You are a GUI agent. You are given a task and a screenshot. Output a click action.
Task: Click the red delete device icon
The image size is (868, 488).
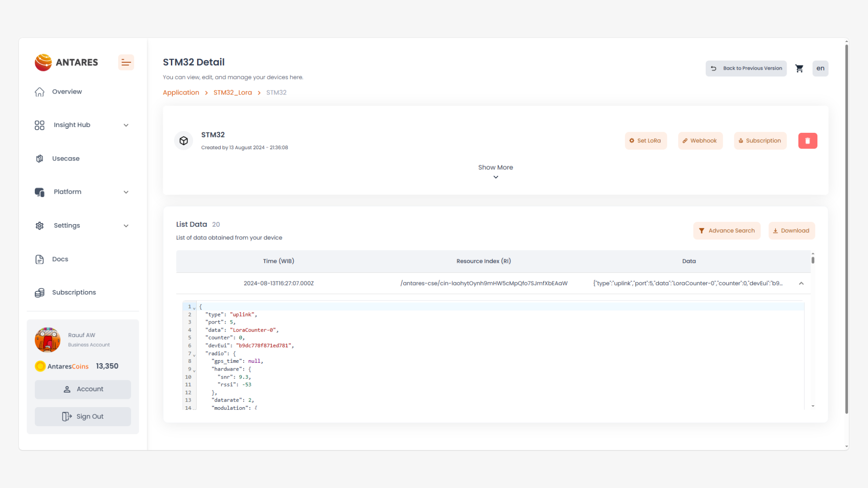(x=807, y=141)
